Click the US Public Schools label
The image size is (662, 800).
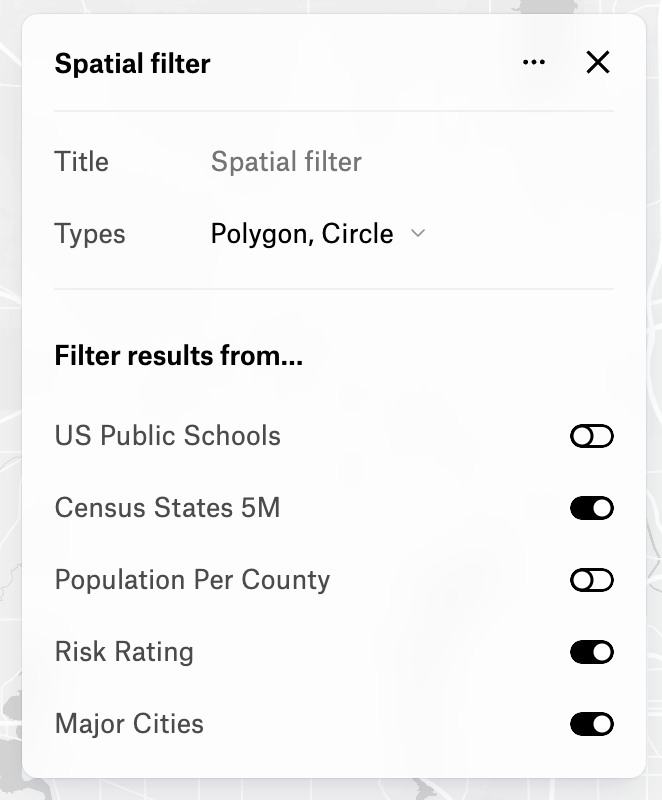(167, 436)
